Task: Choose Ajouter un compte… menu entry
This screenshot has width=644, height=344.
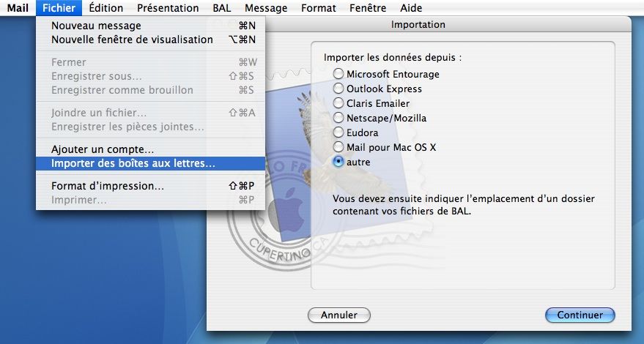Action: click(150, 149)
